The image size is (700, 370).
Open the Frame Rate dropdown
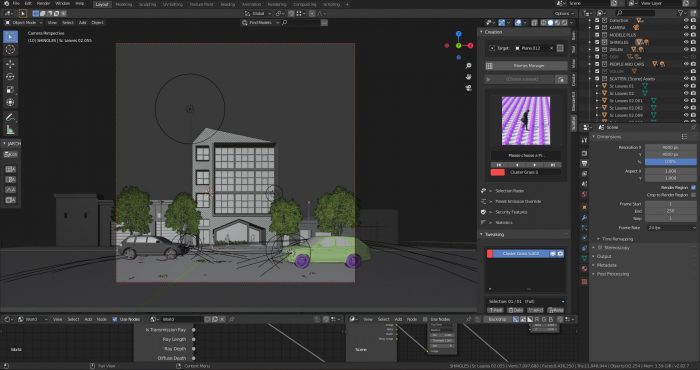pos(671,228)
